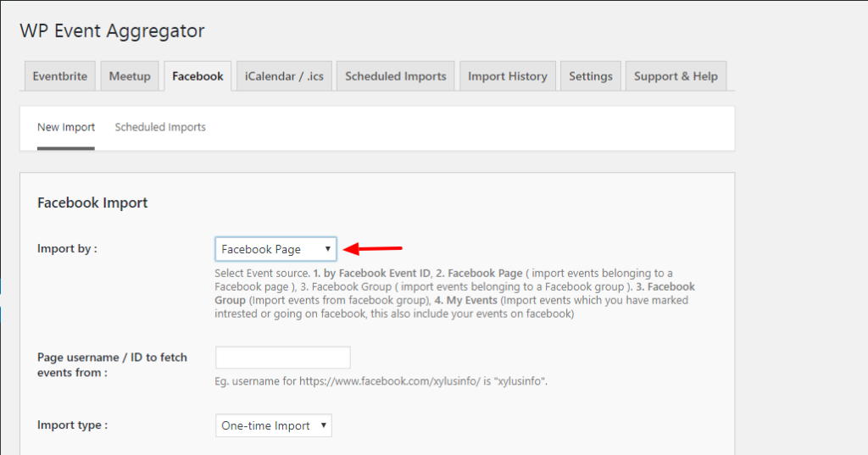
Task: Focus the Page username / ID input field
Action: click(x=282, y=358)
